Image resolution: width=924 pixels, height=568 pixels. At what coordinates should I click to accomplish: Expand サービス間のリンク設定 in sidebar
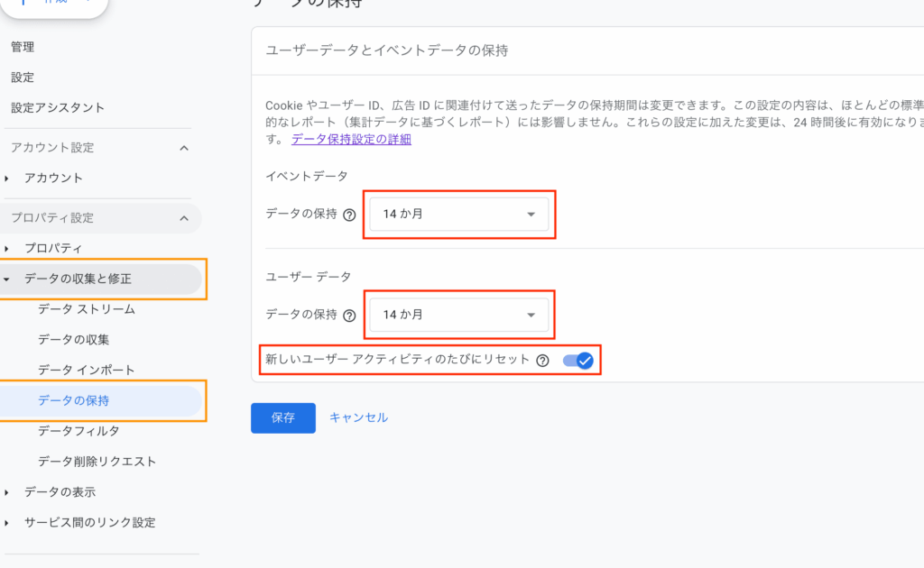[x=7, y=523]
